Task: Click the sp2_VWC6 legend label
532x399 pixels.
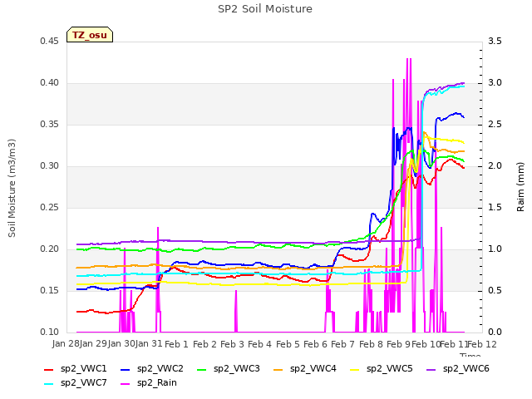Action: coord(466,368)
